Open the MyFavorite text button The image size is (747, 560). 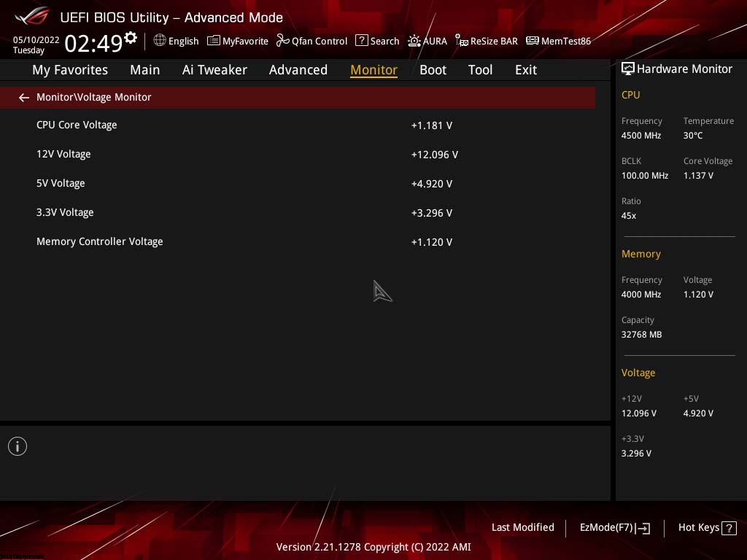click(245, 41)
